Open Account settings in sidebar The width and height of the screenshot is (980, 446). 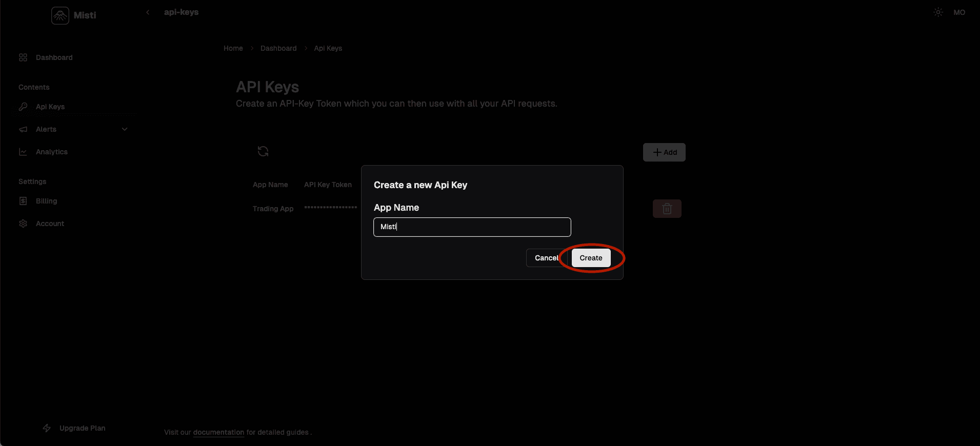50,224
